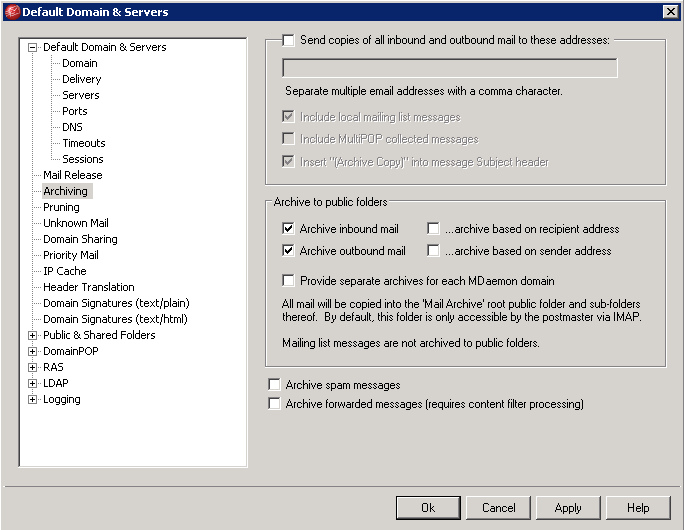
Task: Select Logging tree item label
Action: click(x=62, y=399)
